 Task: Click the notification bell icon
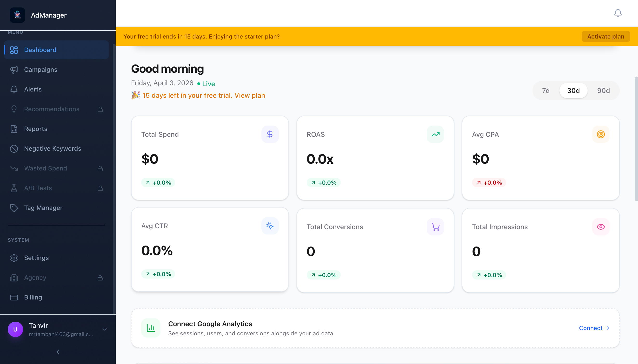tap(618, 13)
